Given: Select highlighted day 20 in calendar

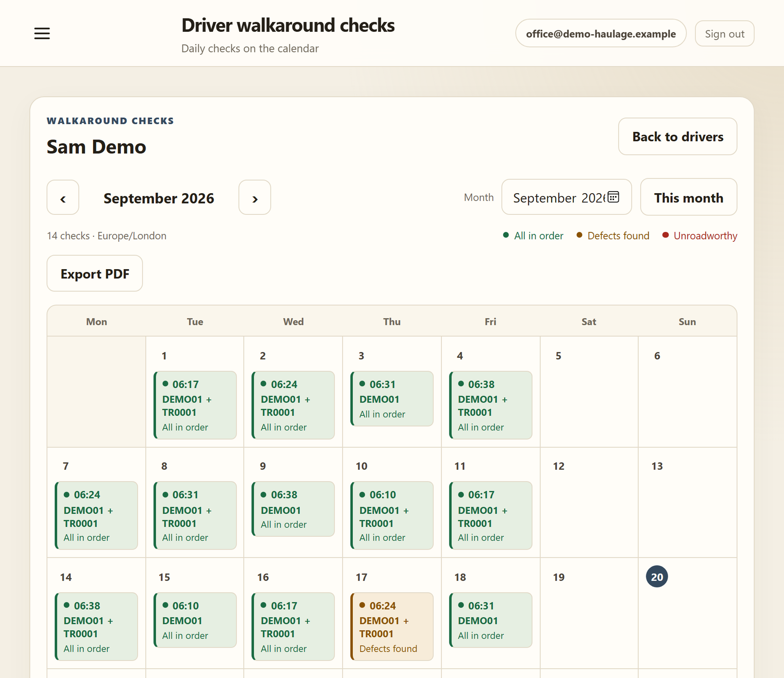Looking at the screenshot, I should [657, 577].
